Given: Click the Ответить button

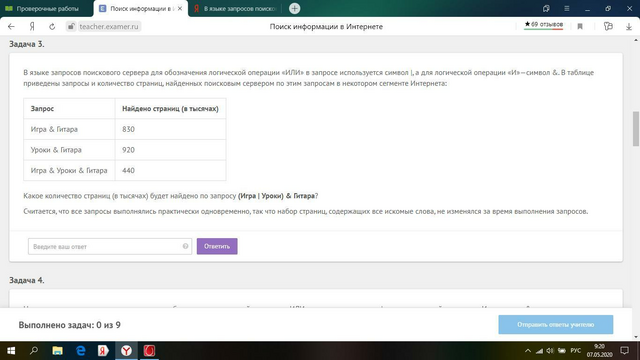Looking at the screenshot, I should pyautogui.click(x=217, y=246).
